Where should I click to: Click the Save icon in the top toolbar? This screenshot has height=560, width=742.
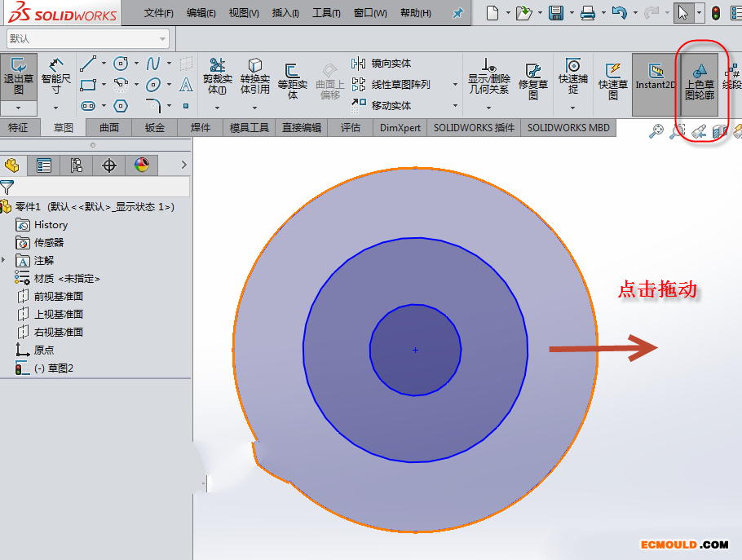[556, 13]
